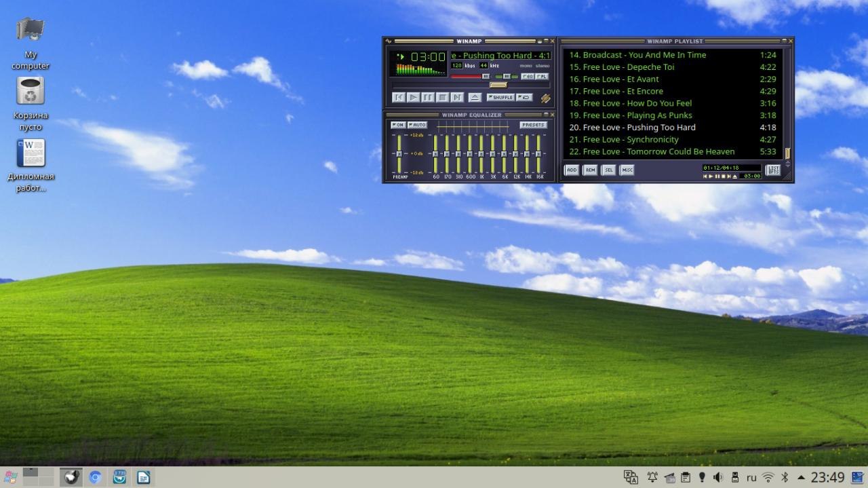This screenshot has width=868, height=488.
Task: Click the 170 Hz equalizer band slider
Action: (447, 153)
